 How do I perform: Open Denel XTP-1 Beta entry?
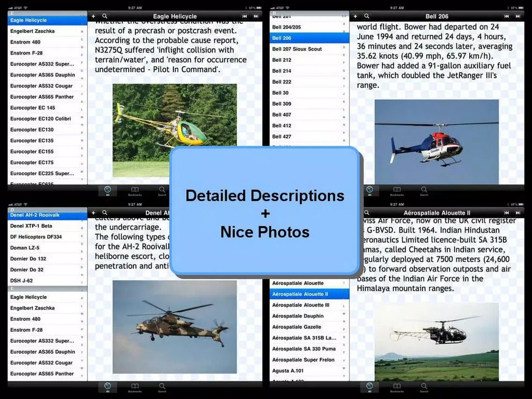[47, 226]
